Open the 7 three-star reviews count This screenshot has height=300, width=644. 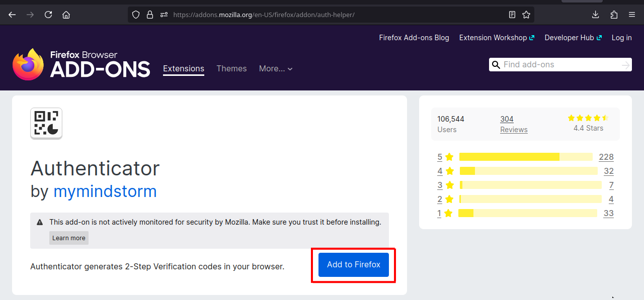pyautogui.click(x=611, y=185)
